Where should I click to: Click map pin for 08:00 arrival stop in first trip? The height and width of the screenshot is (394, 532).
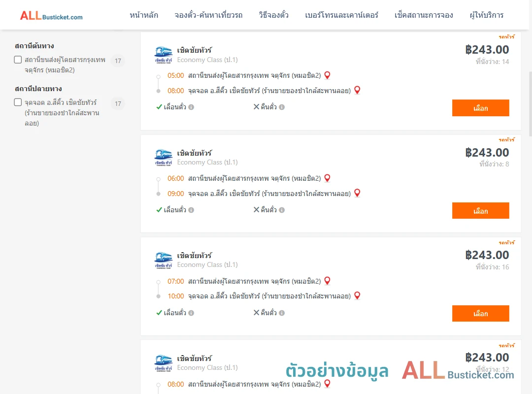(357, 90)
